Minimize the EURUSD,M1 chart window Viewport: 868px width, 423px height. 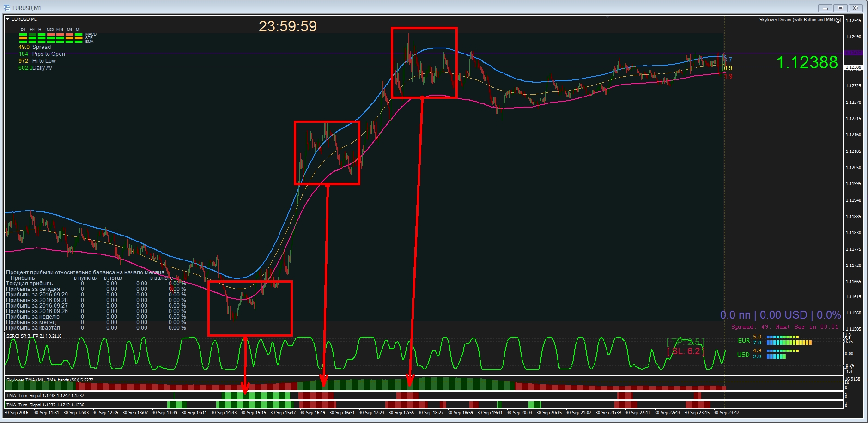(825, 8)
